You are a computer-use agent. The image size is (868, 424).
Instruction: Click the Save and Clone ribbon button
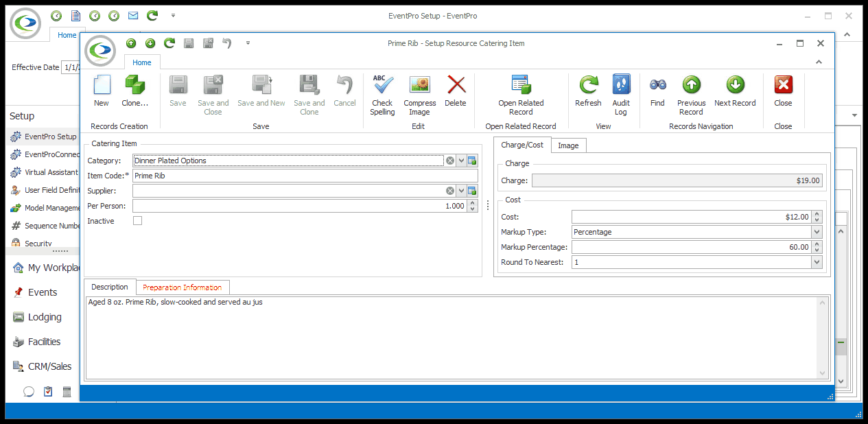pos(309,95)
